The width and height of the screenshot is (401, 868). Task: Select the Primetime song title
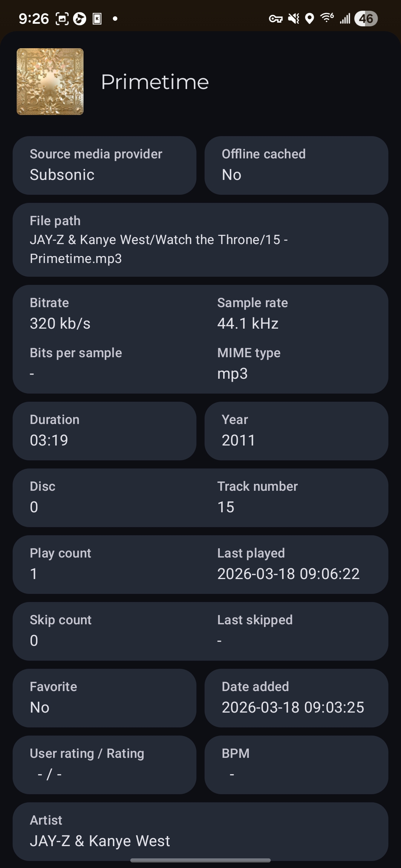(x=155, y=82)
